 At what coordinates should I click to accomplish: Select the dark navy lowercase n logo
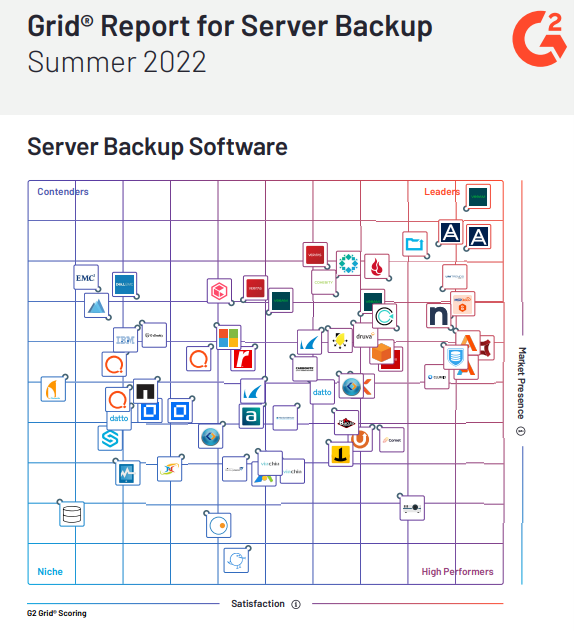438,316
